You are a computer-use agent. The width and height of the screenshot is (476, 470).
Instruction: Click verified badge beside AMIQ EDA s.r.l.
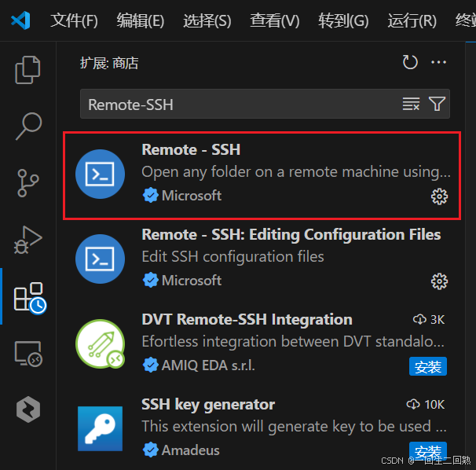(x=150, y=365)
